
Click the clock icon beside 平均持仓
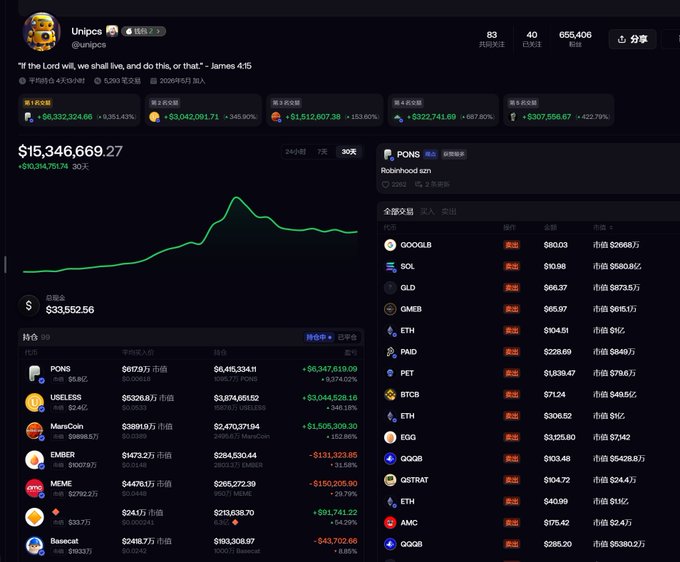tap(22, 81)
